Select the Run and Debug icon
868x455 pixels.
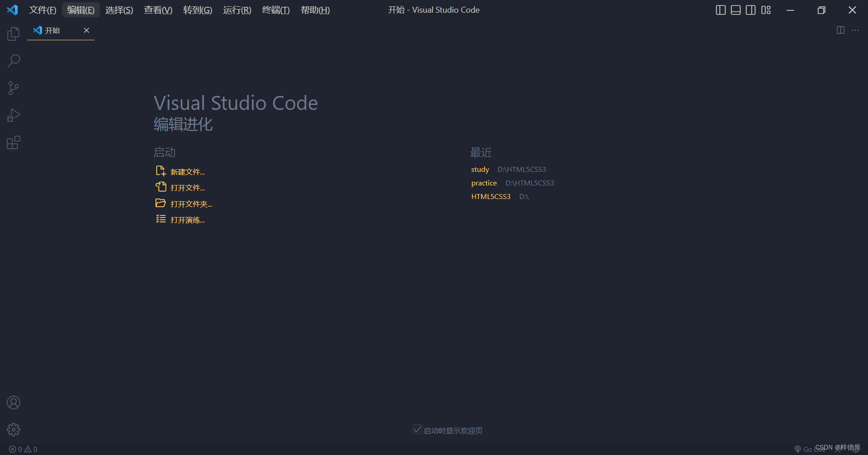13,115
